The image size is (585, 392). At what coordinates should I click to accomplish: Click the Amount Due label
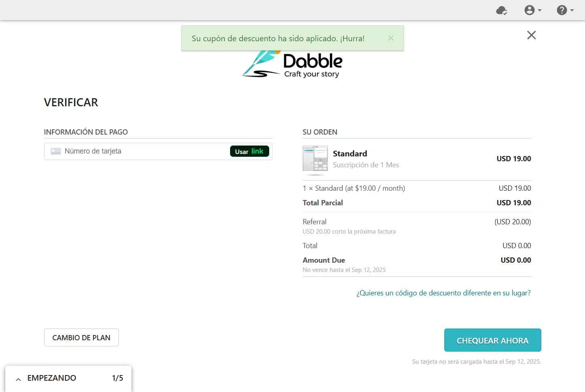[324, 260]
